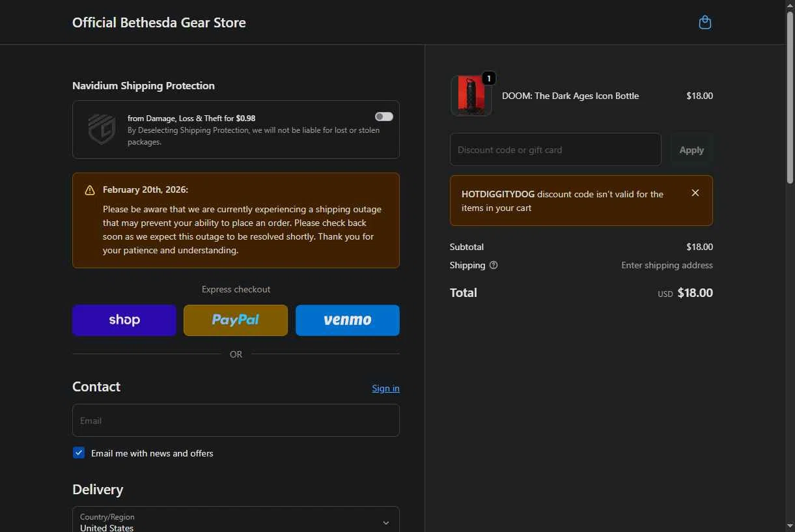This screenshot has height=532, width=795.
Task: Click the Delivery section heading
Action: pos(98,490)
